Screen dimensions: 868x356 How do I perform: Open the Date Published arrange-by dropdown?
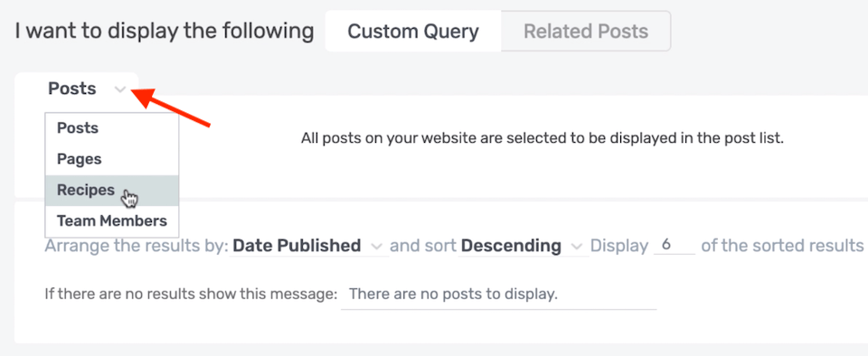pyautogui.click(x=307, y=246)
